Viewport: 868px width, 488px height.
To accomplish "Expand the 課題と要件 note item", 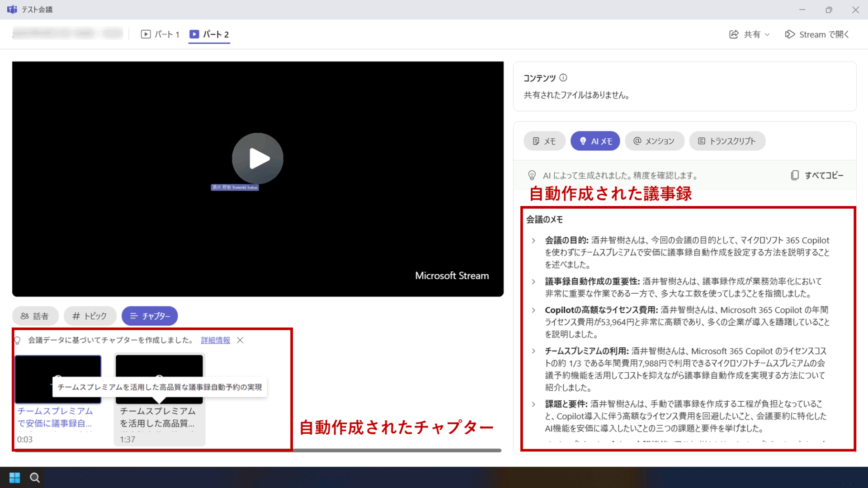I will [x=533, y=404].
